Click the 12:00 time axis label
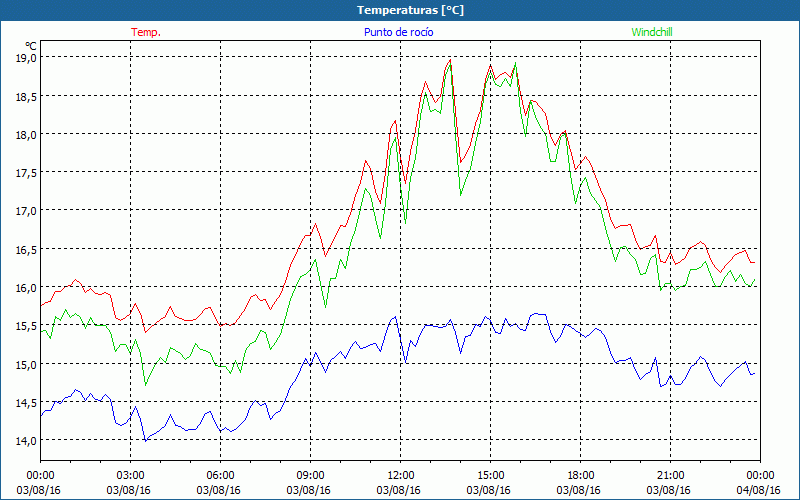 tap(401, 476)
